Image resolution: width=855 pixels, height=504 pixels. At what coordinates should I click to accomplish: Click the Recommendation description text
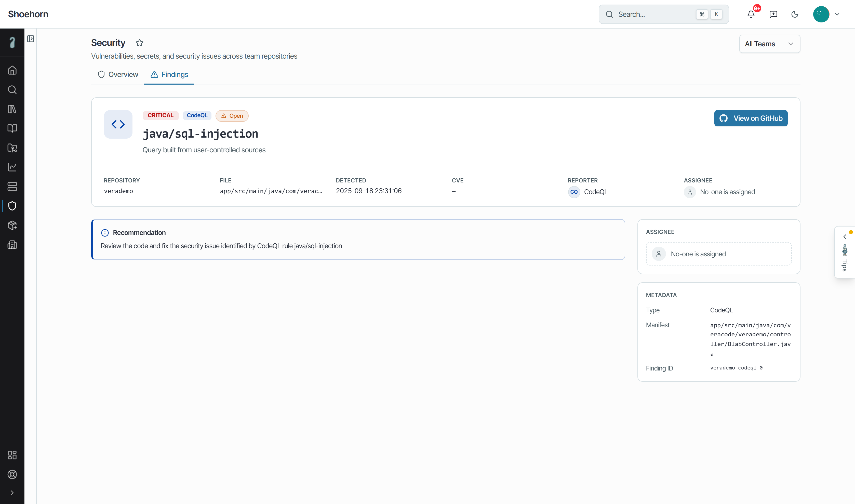click(x=221, y=246)
